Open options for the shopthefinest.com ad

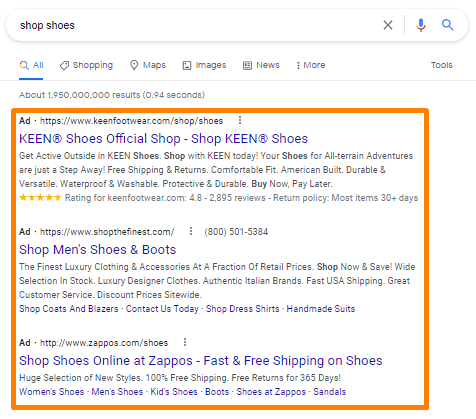tap(191, 231)
